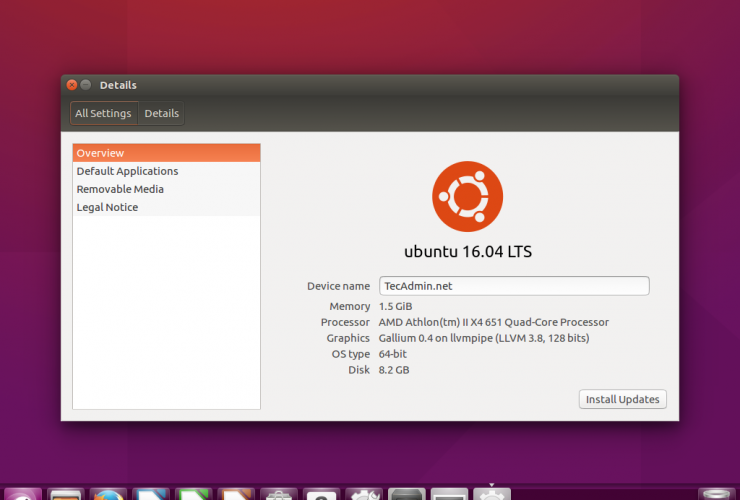The width and height of the screenshot is (740, 500).
Task: Select Default Applications in the sidebar
Action: [x=166, y=171]
